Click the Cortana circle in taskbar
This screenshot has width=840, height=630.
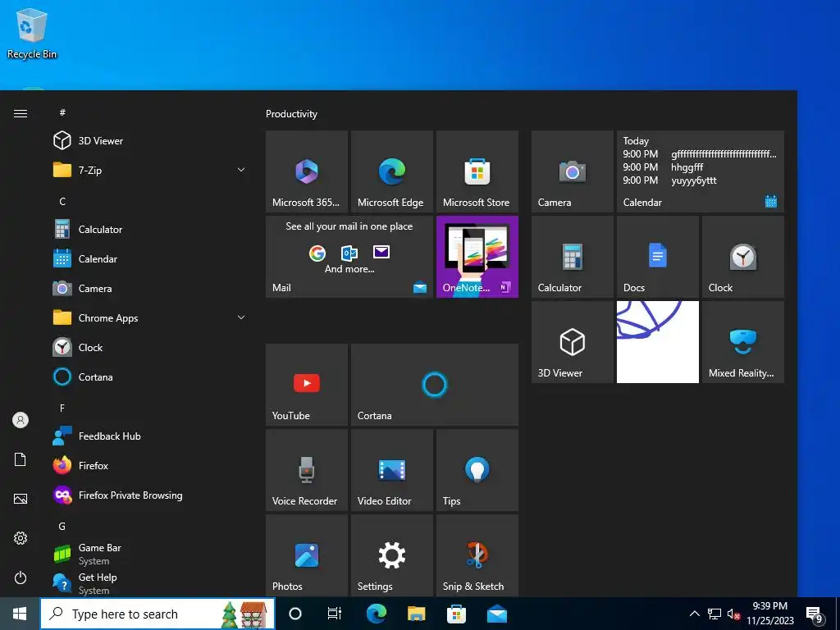click(295, 614)
